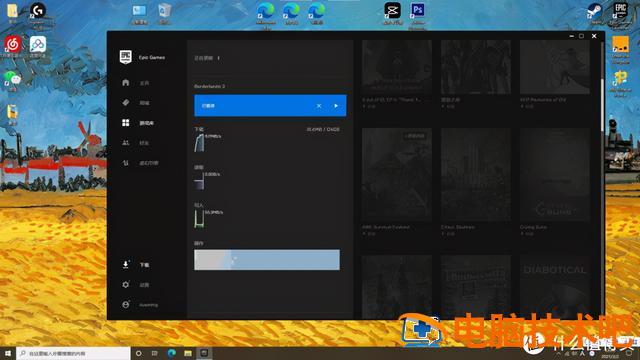This screenshot has height=360, width=640.
Task: Open Steam desktop shortcut
Action: [x=594, y=13]
